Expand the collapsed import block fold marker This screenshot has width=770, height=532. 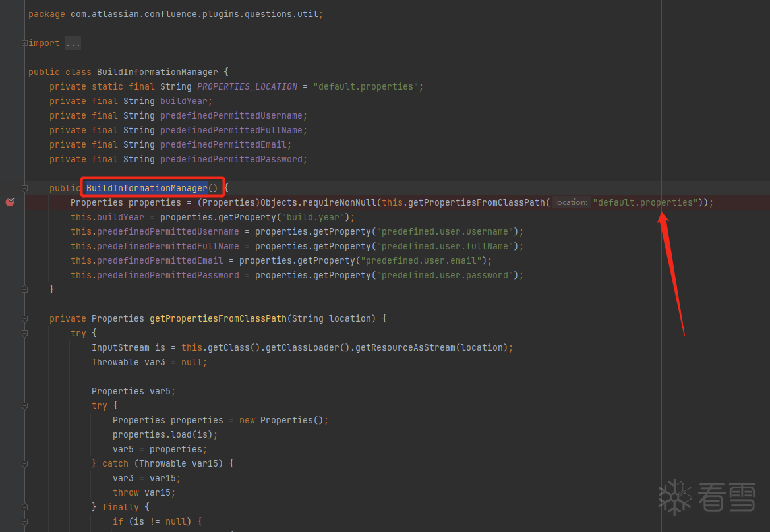(x=24, y=44)
